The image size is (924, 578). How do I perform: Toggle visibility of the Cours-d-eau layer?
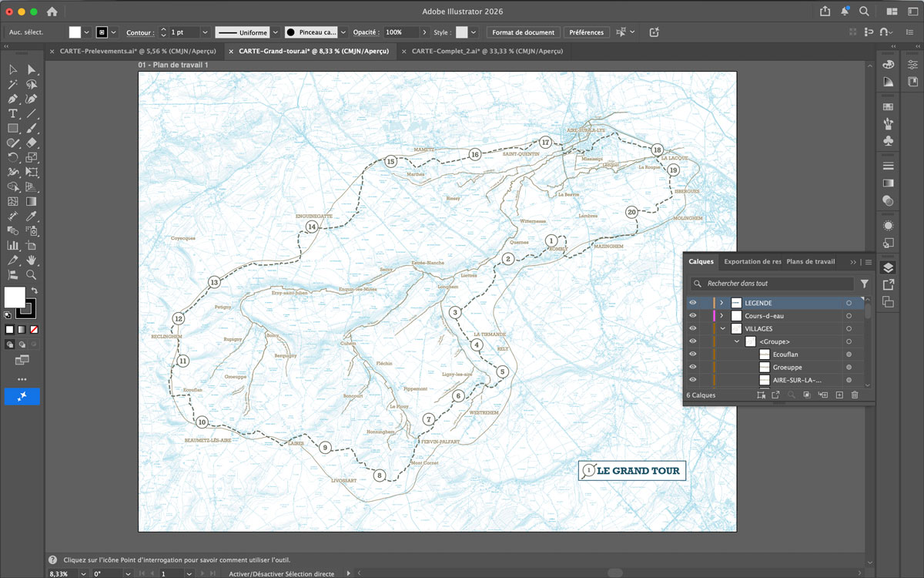pos(693,316)
